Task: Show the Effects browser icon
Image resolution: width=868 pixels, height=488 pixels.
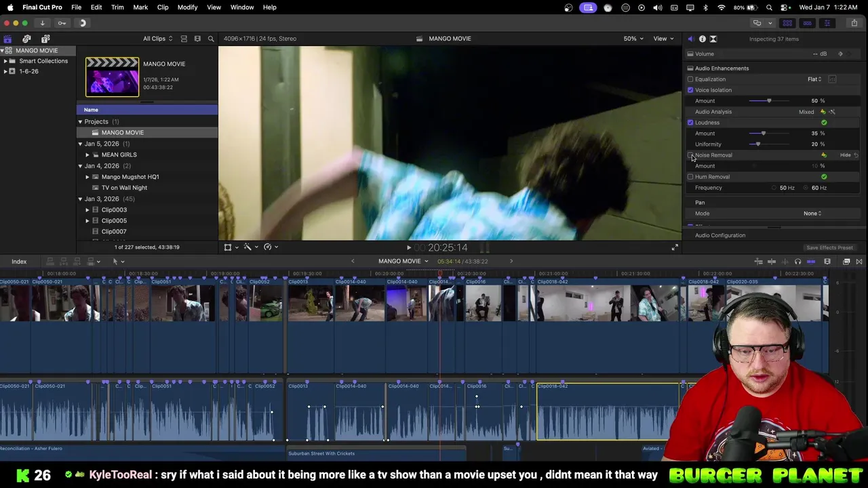Action: (x=846, y=262)
